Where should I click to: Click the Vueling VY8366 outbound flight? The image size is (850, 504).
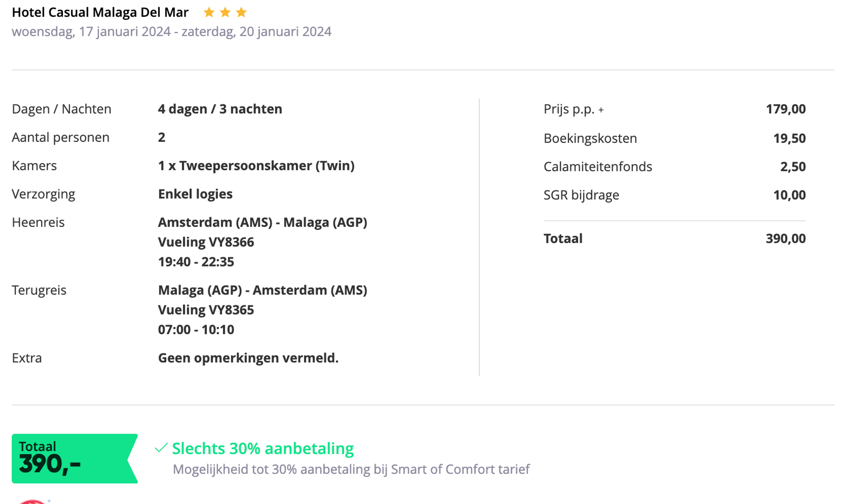click(206, 242)
